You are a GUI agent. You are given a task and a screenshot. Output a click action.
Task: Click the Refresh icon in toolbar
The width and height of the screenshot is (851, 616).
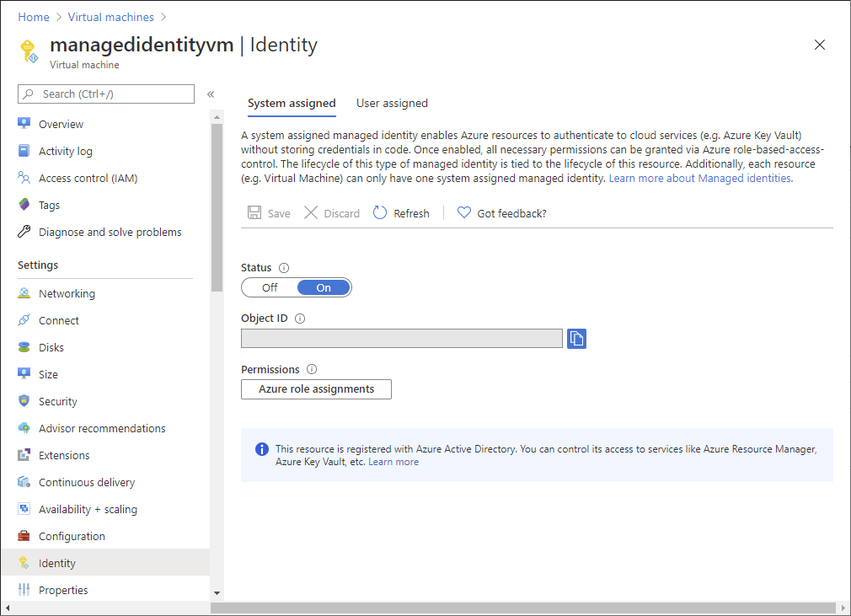[x=380, y=213]
